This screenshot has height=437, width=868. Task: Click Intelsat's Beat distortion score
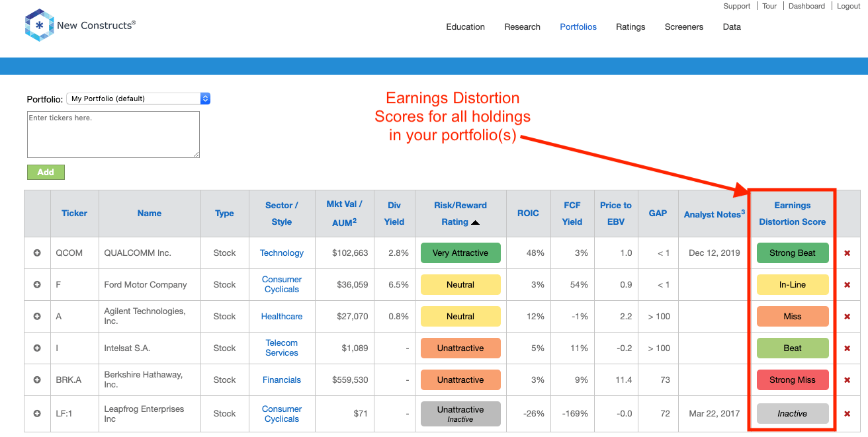tap(793, 348)
